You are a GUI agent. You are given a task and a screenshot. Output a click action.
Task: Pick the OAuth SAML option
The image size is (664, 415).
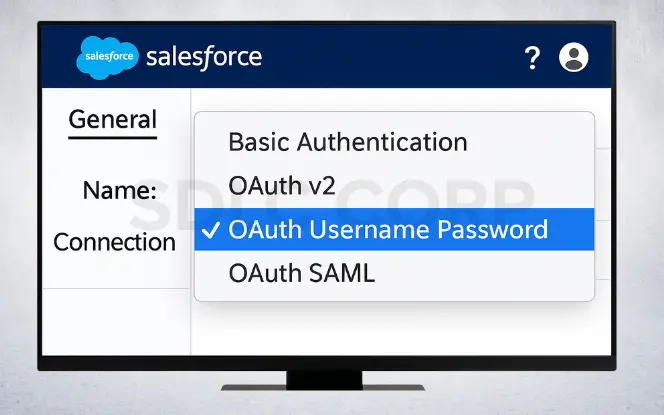coord(302,273)
